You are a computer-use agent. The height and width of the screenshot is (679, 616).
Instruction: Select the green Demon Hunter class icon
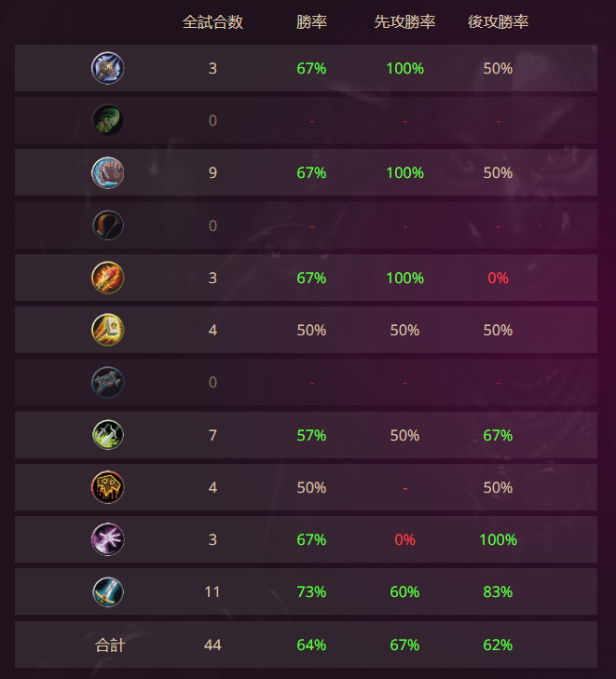[x=108, y=120]
